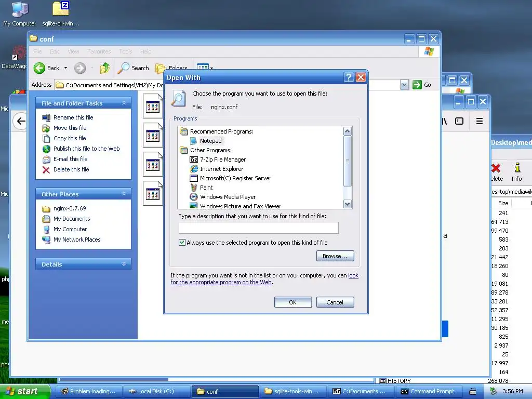Screen dimensions: 532x399
Task: Switch to Local Disk (C:) taskbar button
Action: tap(156, 392)
